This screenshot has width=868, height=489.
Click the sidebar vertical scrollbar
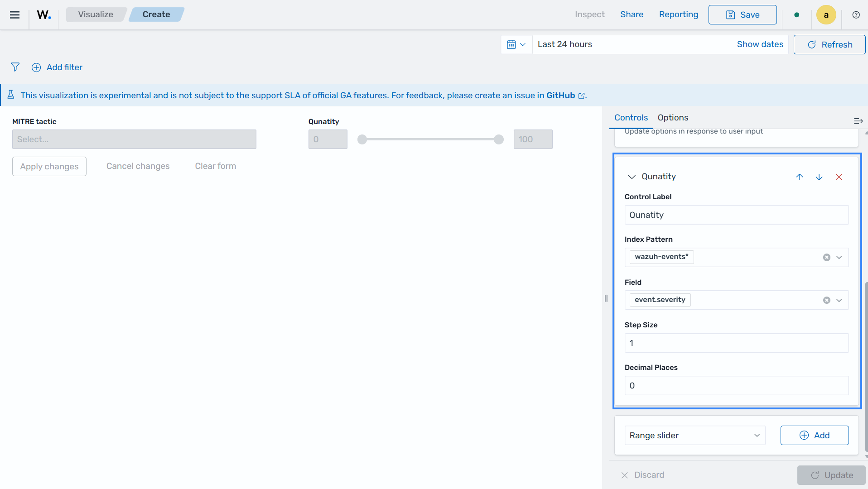coord(866,367)
